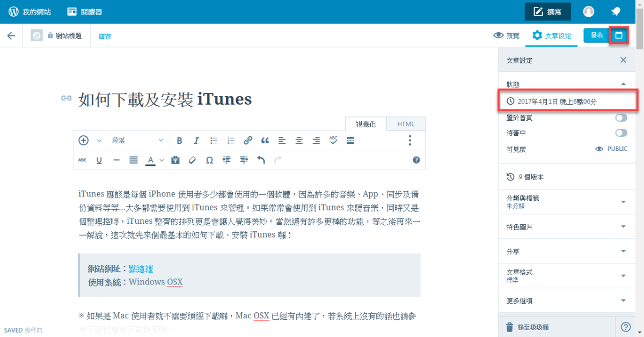Undo the last edit
This screenshot has width=644, height=337.
[261, 160]
